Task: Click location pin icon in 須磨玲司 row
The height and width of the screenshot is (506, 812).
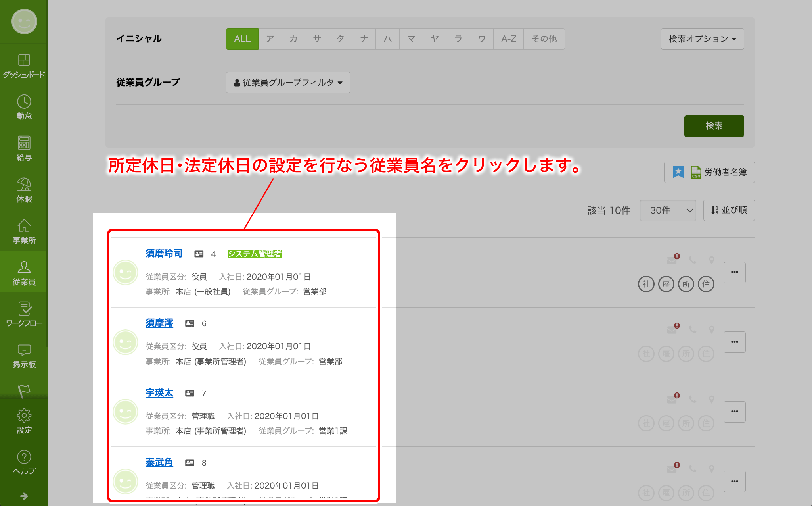Action: click(712, 260)
